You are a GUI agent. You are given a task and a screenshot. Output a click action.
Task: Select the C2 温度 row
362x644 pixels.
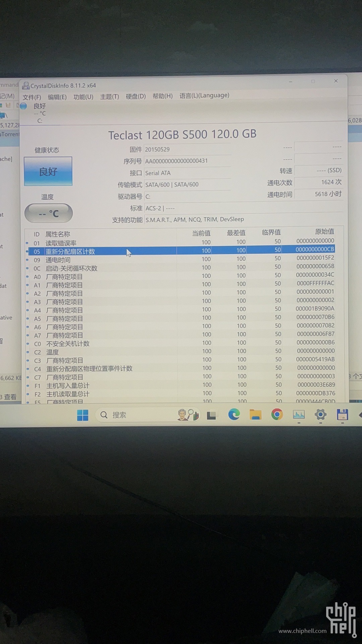pyautogui.click(x=181, y=352)
